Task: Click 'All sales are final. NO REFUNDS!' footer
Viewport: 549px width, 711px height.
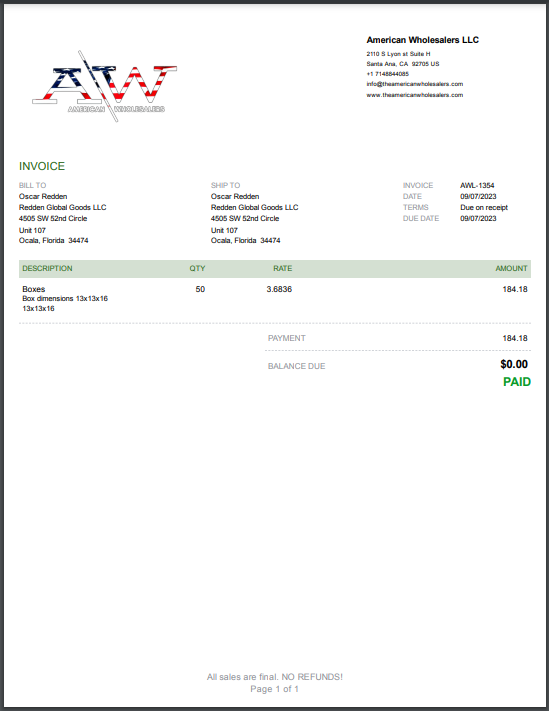Action: pos(275,677)
